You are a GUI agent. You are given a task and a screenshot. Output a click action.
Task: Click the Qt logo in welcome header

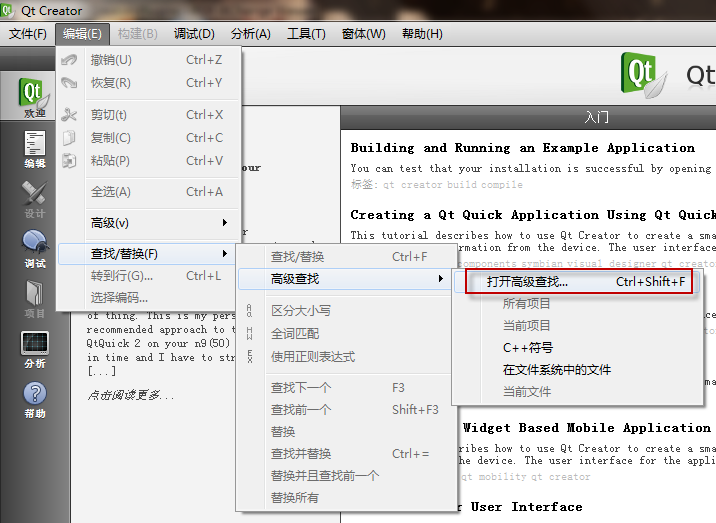[x=643, y=74]
